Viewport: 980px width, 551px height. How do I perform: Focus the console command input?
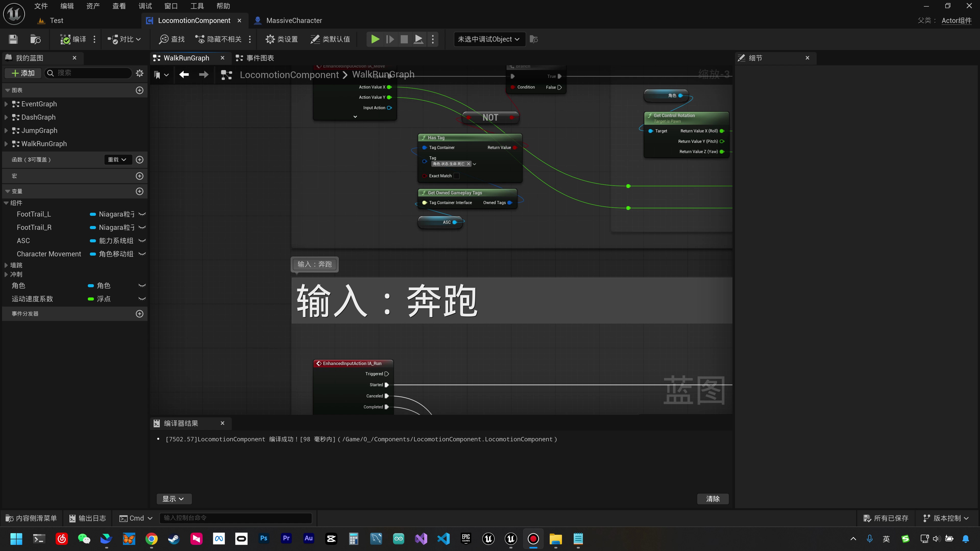(x=236, y=518)
